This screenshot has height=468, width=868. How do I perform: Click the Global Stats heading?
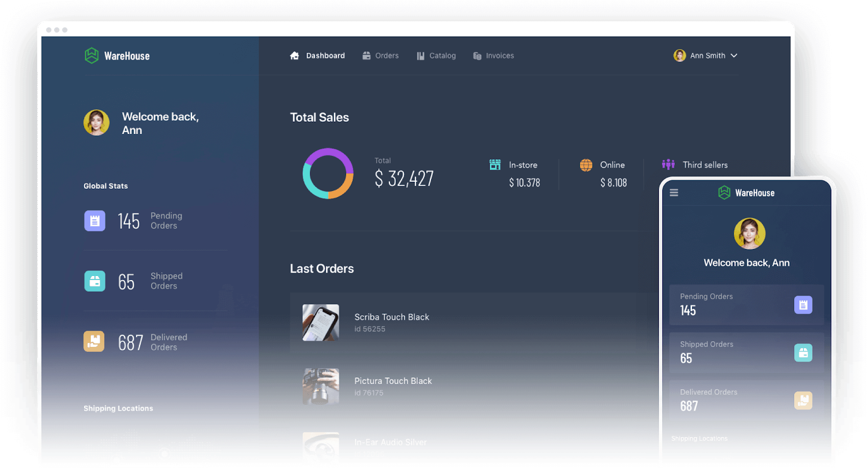click(x=106, y=186)
